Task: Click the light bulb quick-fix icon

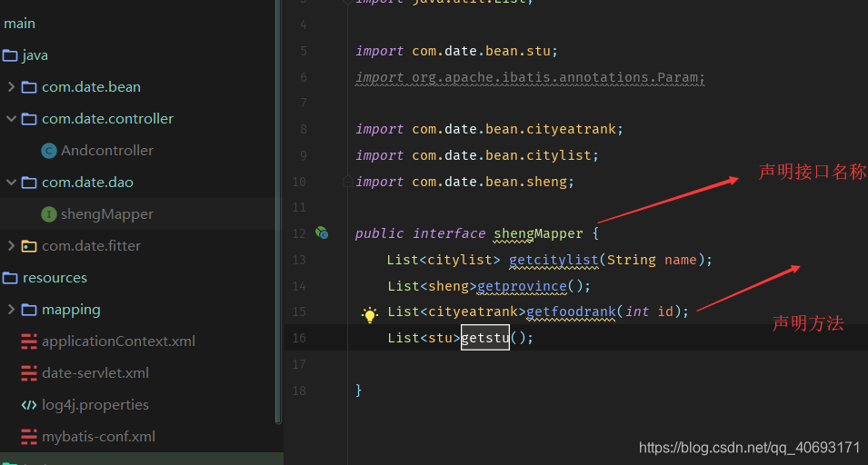Action: coord(369,314)
